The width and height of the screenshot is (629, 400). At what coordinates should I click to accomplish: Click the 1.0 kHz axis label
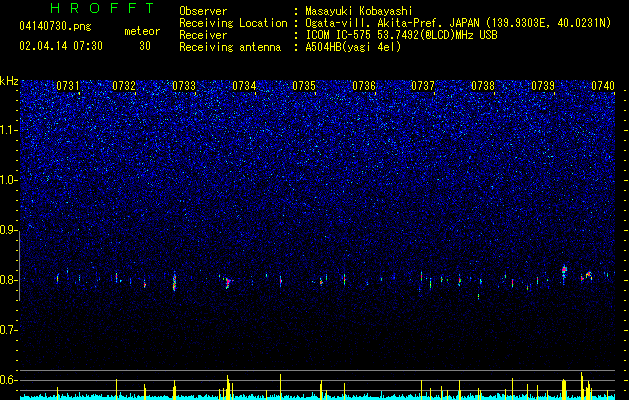9,180
